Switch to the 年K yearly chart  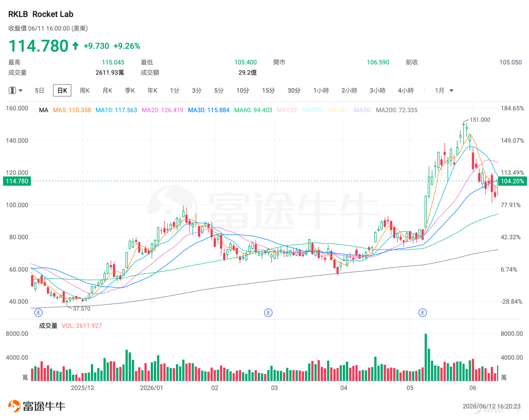(x=152, y=91)
